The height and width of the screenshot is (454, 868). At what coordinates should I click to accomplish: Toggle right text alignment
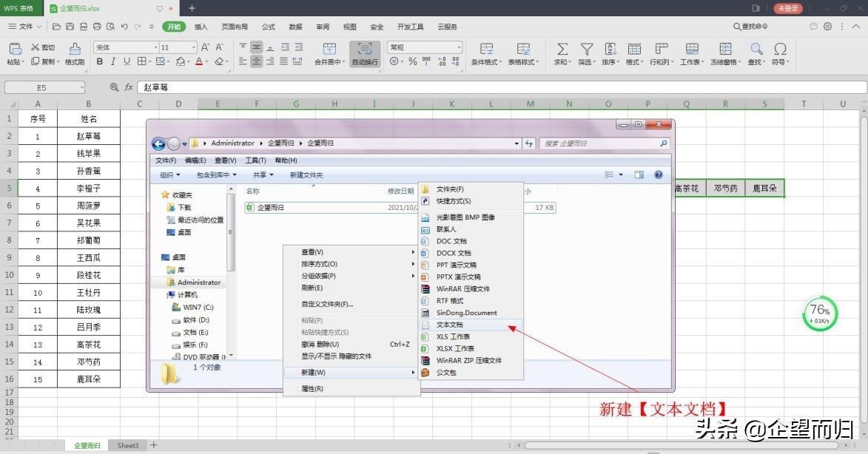click(x=270, y=61)
